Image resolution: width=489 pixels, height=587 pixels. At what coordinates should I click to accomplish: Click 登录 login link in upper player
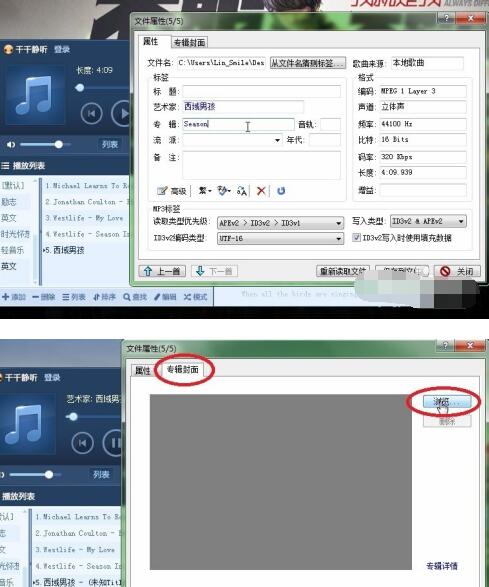click(62, 49)
